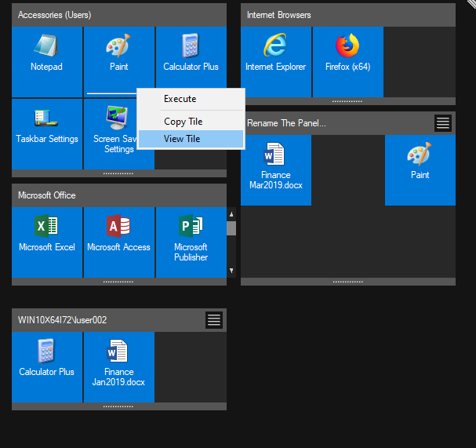Open the Firefox (x64) tile
Image resolution: width=476 pixels, height=448 pixels.
347,53
